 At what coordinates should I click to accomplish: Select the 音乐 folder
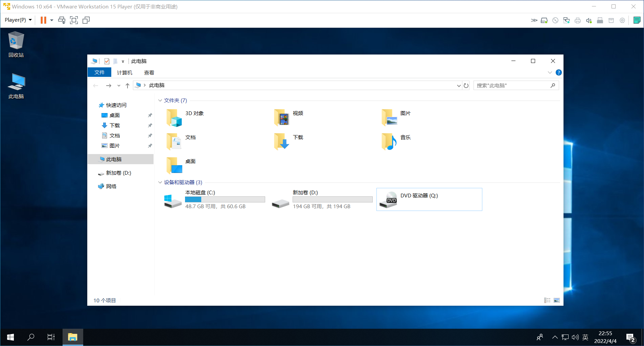point(396,142)
